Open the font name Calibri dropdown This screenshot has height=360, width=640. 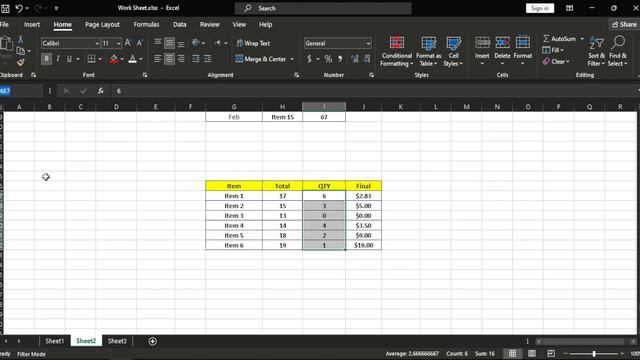click(x=97, y=43)
